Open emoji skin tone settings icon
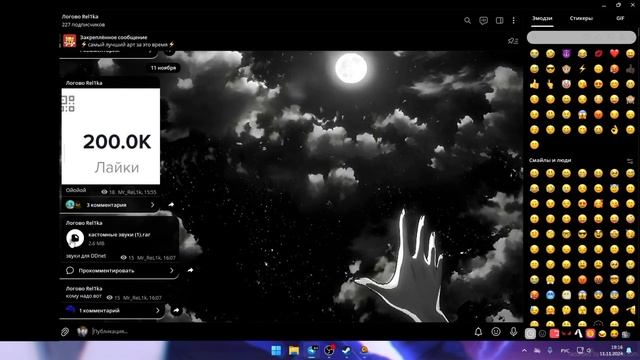 tap(630, 161)
